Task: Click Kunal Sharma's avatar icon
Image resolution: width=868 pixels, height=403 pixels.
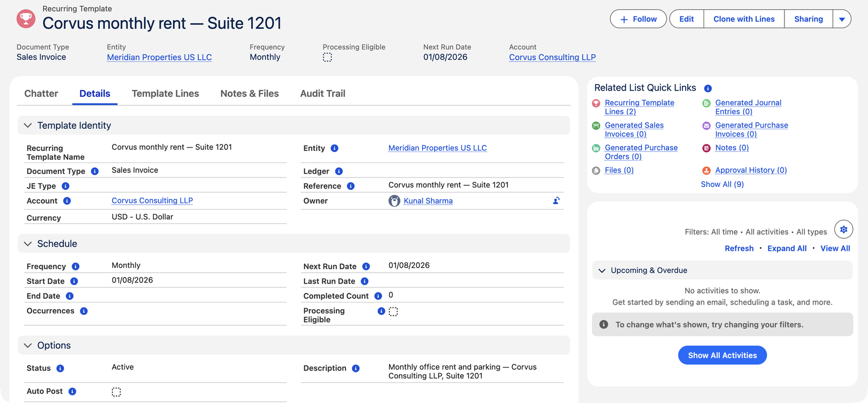Action: click(x=394, y=201)
